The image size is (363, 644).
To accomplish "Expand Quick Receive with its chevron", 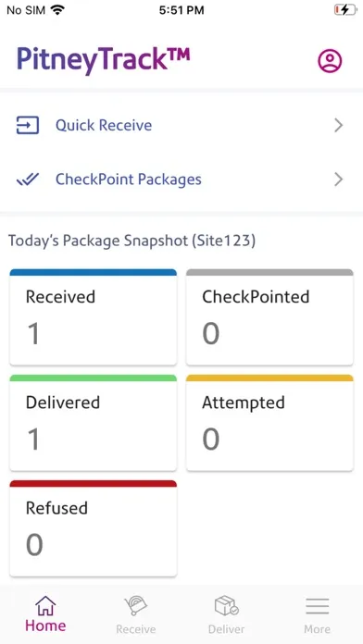I will click(338, 125).
